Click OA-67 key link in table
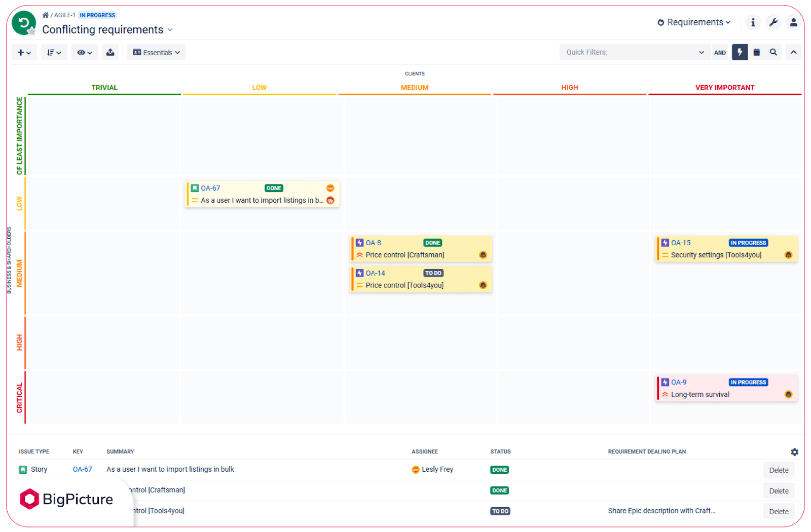Image resolution: width=811 pixels, height=532 pixels. (83, 469)
